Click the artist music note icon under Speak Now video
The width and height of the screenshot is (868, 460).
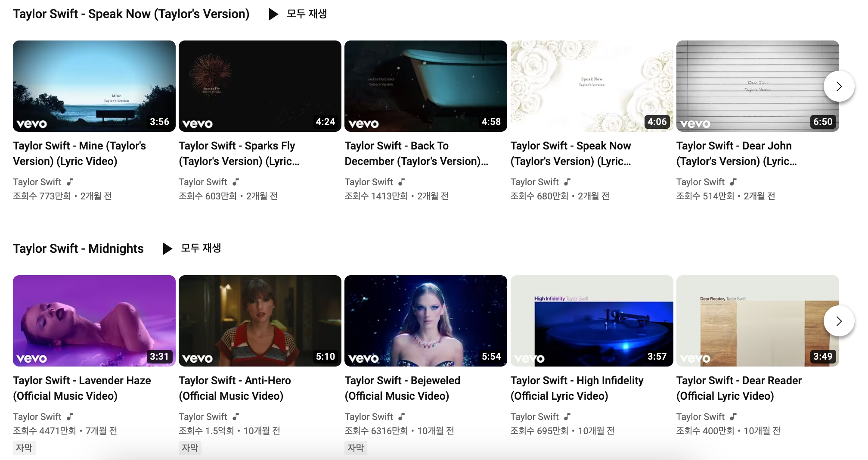(567, 182)
